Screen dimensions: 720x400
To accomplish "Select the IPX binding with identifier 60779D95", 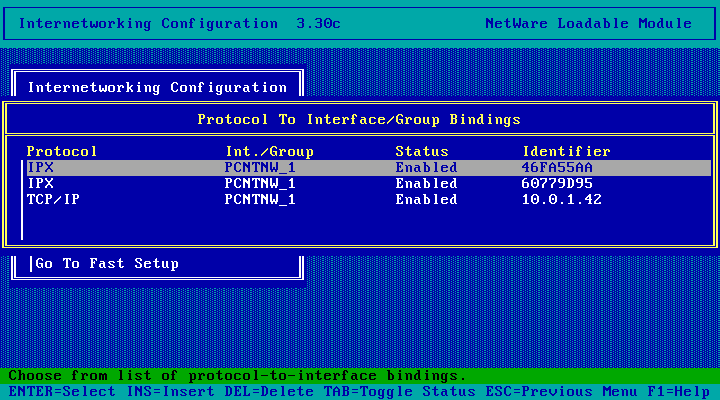I will (369, 184).
